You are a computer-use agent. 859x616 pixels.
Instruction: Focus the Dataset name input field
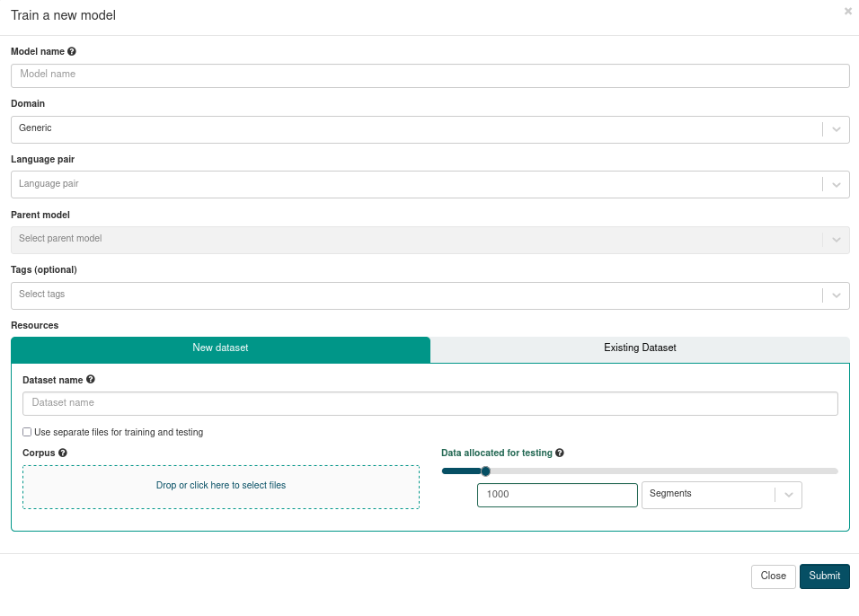[x=430, y=403]
